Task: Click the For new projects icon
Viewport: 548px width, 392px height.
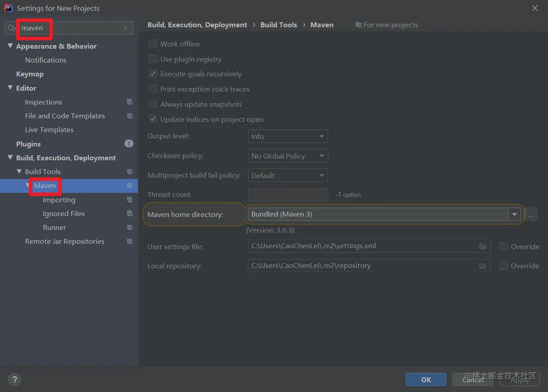Action: [x=358, y=25]
